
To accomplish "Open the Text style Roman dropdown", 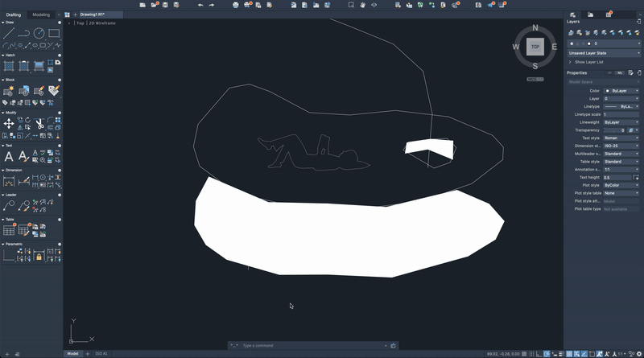I will (621, 138).
